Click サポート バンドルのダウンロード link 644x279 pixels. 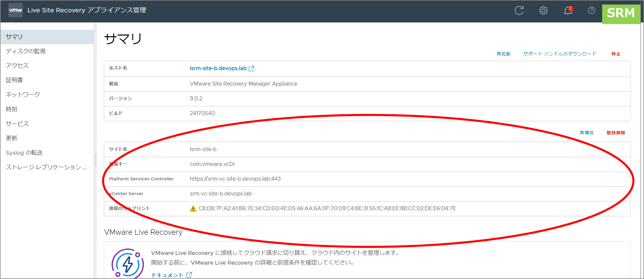[x=559, y=54]
